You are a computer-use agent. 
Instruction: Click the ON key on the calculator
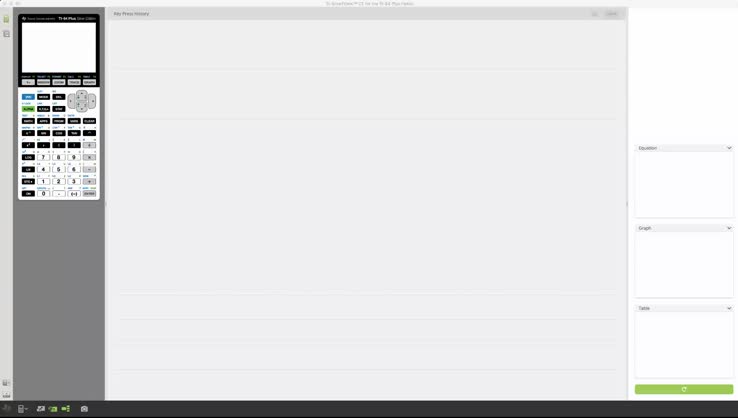28,193
